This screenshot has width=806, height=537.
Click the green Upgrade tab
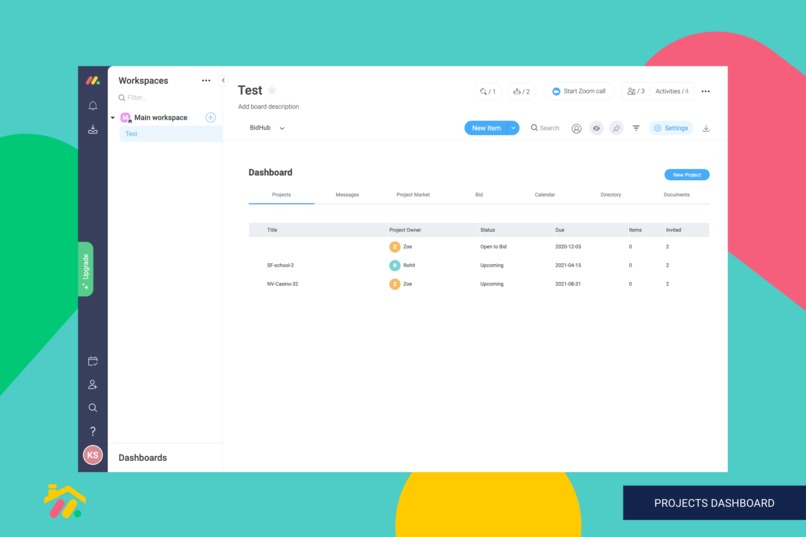click(85, 269)
